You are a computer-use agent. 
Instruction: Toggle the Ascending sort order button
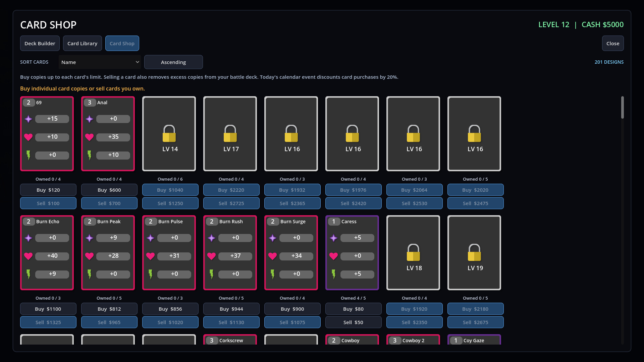[173, 62]
